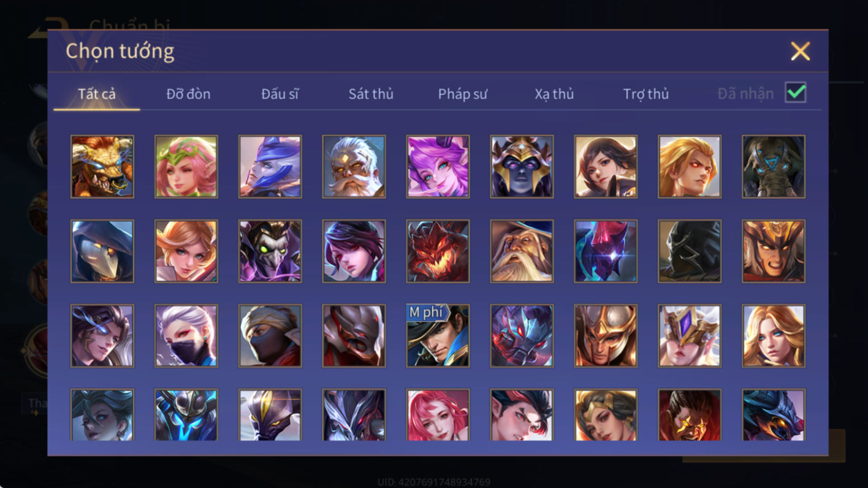Toggle the Đã nhận checkbox
868x488 pixels.
coord(795,92)
